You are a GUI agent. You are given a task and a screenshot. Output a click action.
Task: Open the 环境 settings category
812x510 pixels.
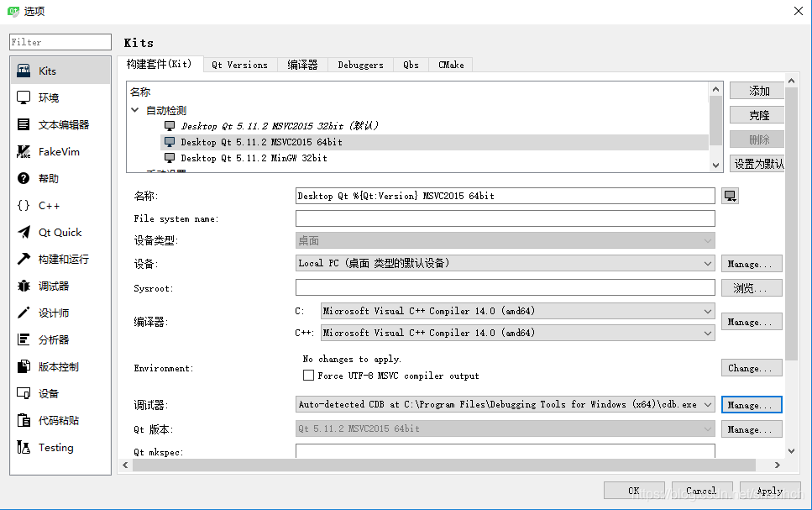pyautogui.click(x=60, y=97)
